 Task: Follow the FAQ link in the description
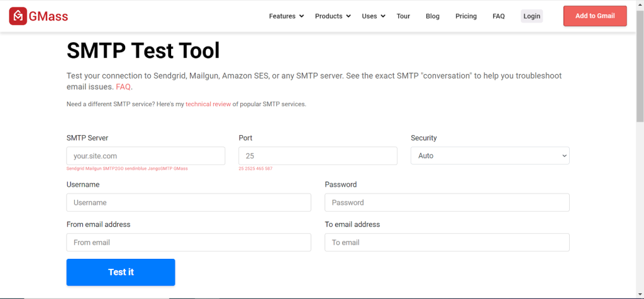(x=123, y=87)
